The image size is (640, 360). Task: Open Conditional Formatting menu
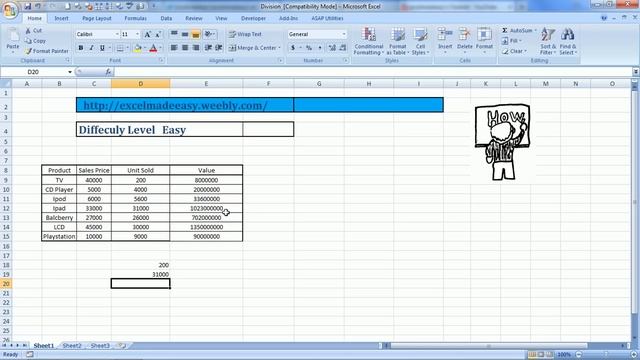pyautogui.click(x=369, y=41)
